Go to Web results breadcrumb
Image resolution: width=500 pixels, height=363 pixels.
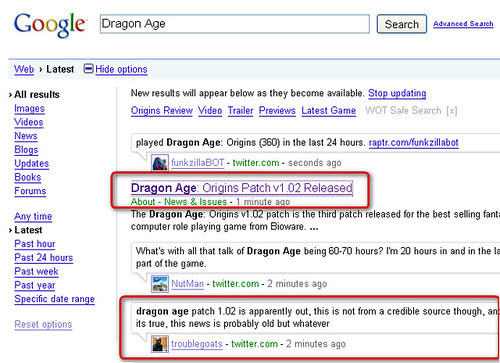24,69
